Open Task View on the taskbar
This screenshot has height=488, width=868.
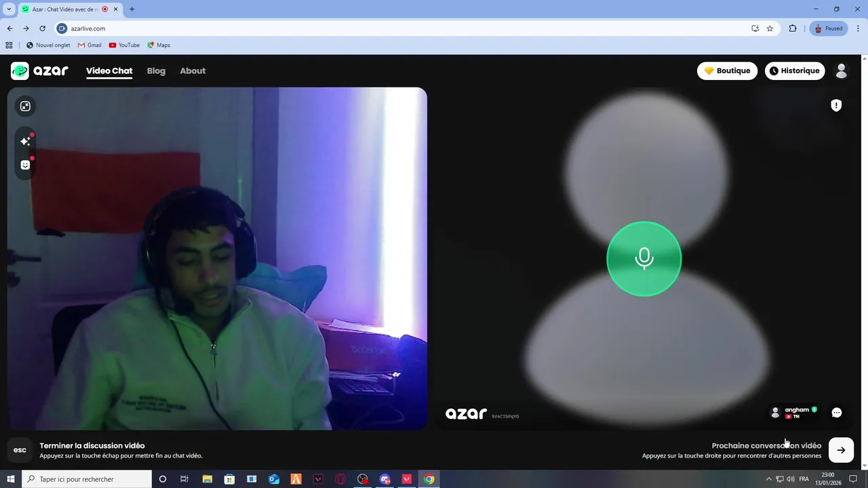[184, 479]
